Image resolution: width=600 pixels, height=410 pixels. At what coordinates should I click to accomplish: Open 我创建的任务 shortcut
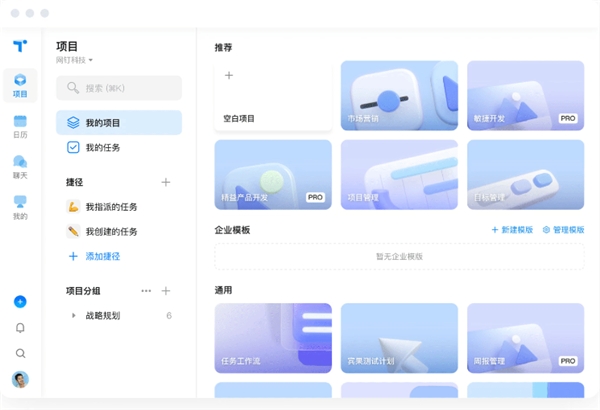point(119,231)
